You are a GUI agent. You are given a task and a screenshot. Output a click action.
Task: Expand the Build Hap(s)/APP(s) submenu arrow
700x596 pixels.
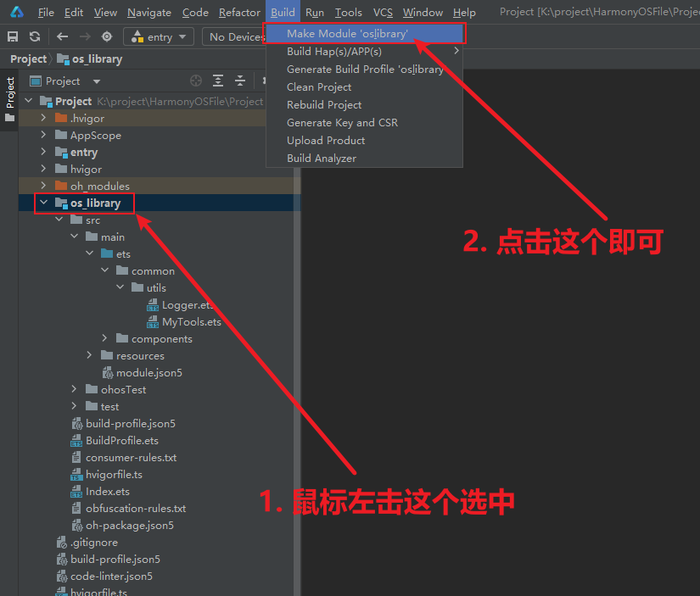pyautogui.click(x=456, y=51)
